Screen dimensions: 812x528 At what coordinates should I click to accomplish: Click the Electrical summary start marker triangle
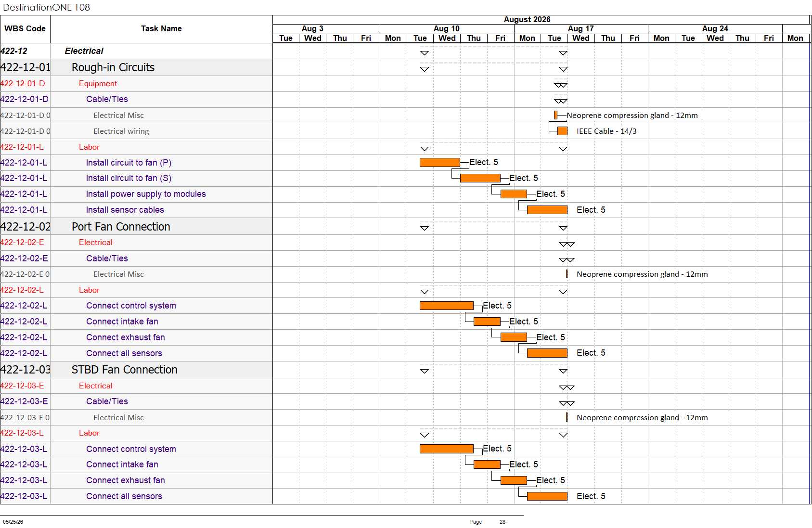click(x=424, y=53)
